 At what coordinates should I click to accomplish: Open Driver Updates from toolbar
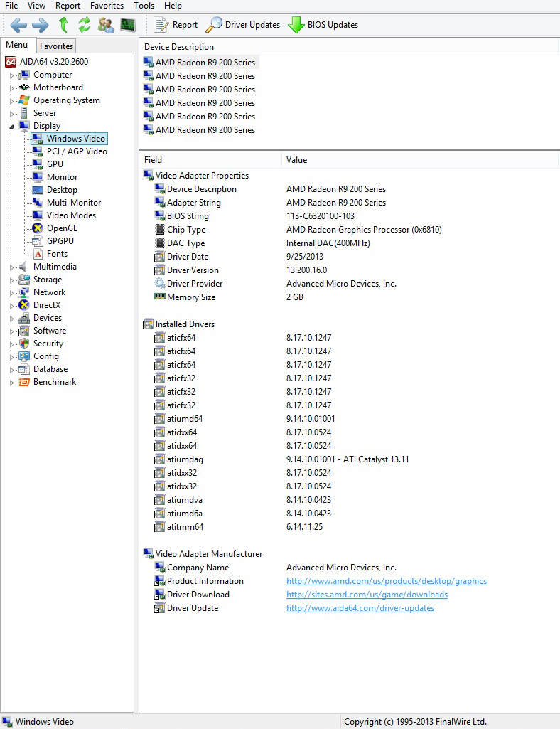coord(242,25)
